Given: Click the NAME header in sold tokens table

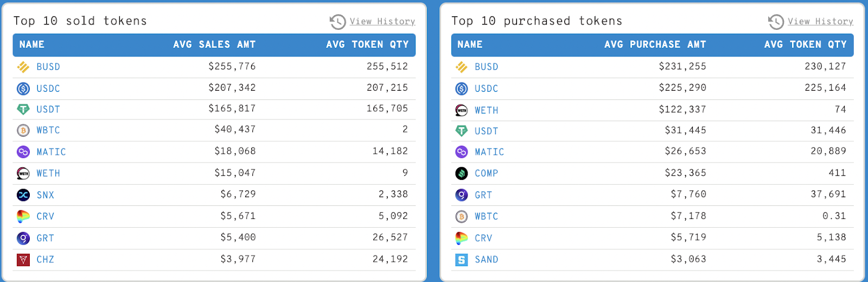Looking at the screenshot, I should [x=32, y=45].
